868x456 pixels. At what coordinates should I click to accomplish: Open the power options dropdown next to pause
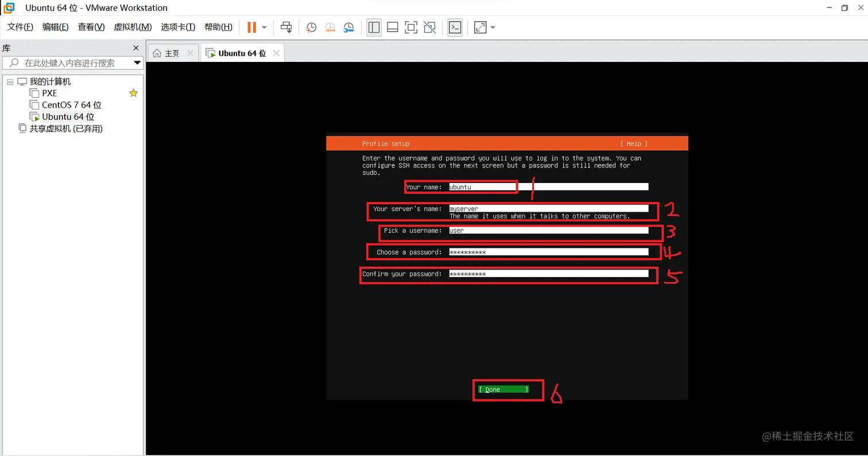click(264, 27)
